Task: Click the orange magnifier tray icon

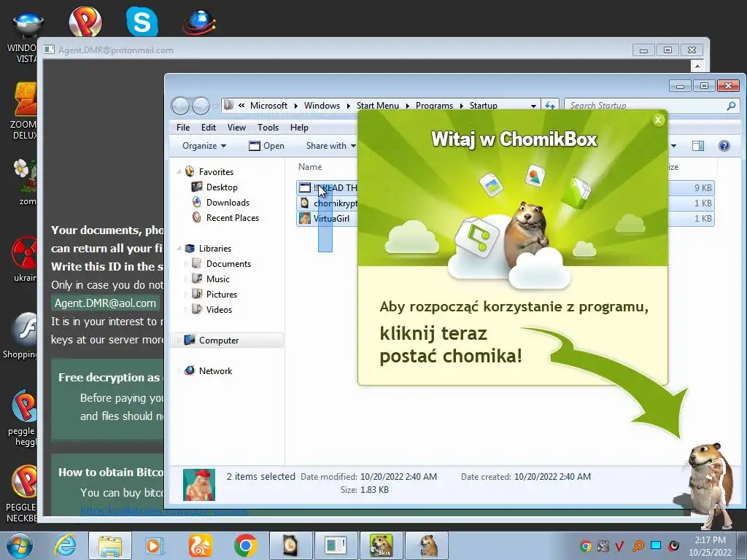Action: [638, 546]
